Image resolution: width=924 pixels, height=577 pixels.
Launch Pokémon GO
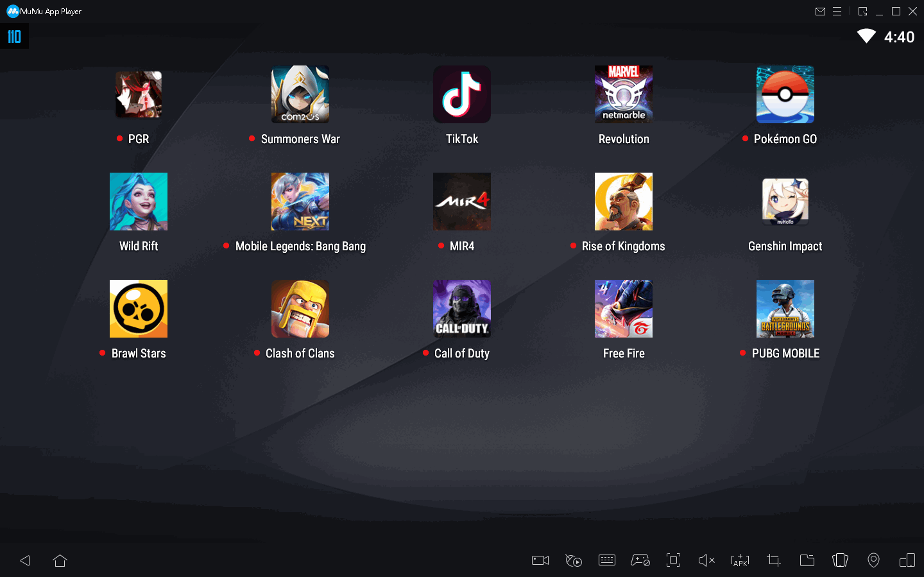click(x=785, y=94)
